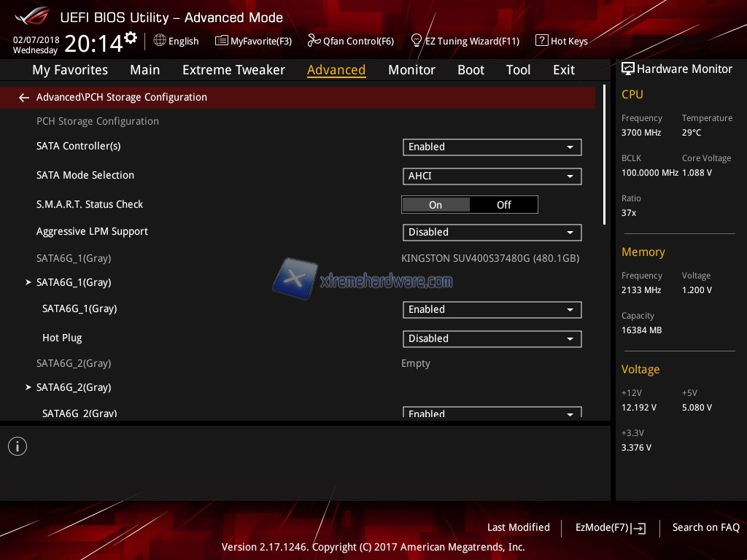Switch to the Extreme Tweaker tab
The image size is (747, 560).
(233, 70)
